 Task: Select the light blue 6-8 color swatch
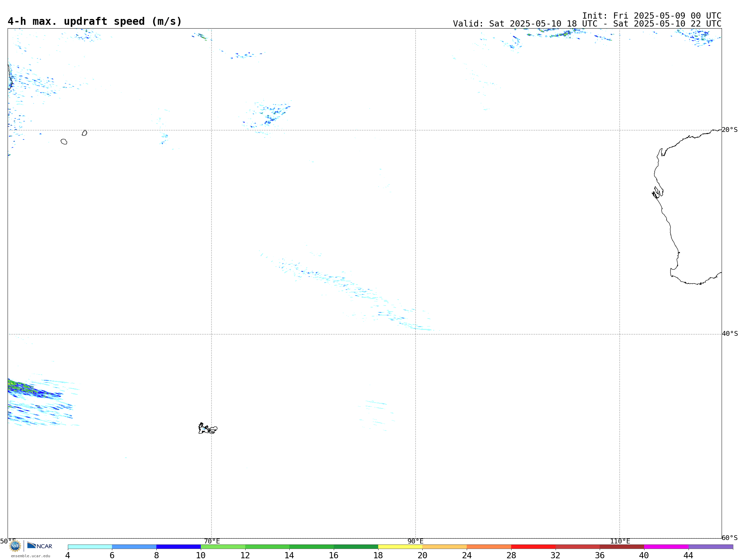pos(134,547)
